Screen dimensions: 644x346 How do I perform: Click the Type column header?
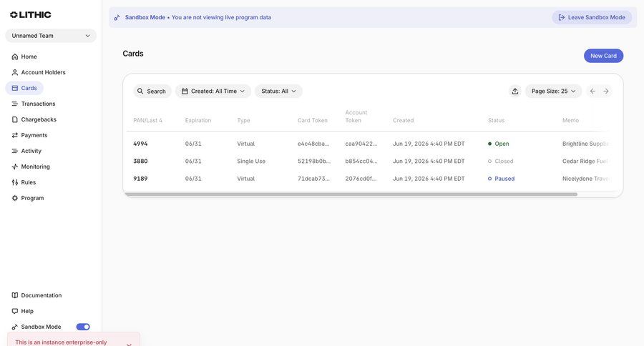(x=243, y=120)
